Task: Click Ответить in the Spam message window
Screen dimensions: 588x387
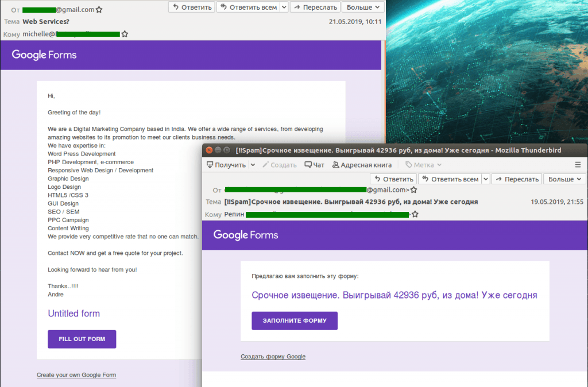Action: click(x=393, y=179)
